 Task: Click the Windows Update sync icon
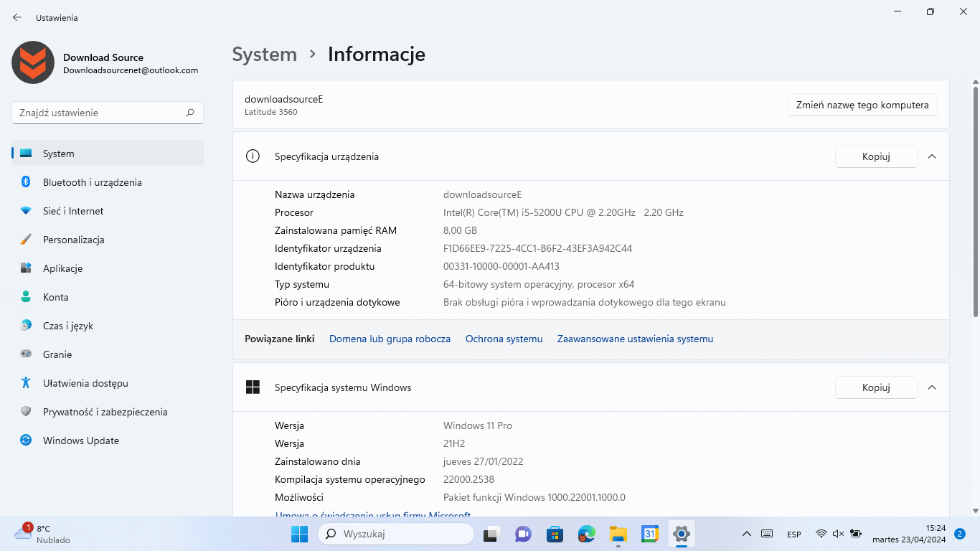pos(26,441)
